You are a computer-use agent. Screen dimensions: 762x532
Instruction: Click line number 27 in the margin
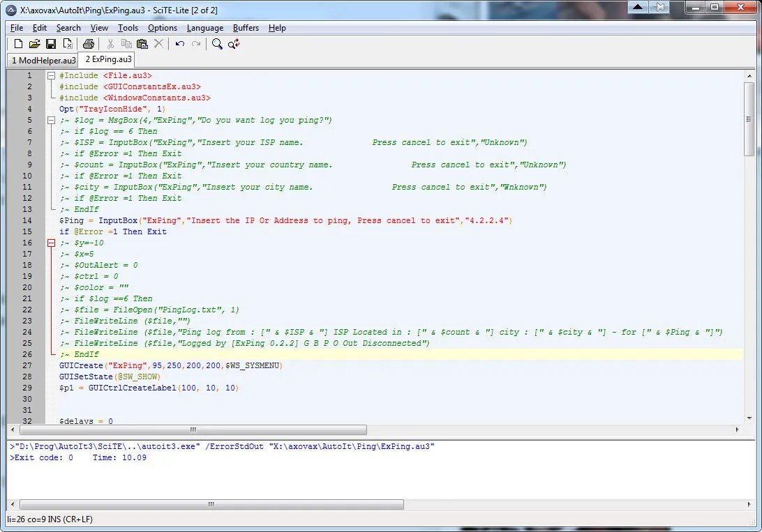pyautogui.click(x=27, y=366)
